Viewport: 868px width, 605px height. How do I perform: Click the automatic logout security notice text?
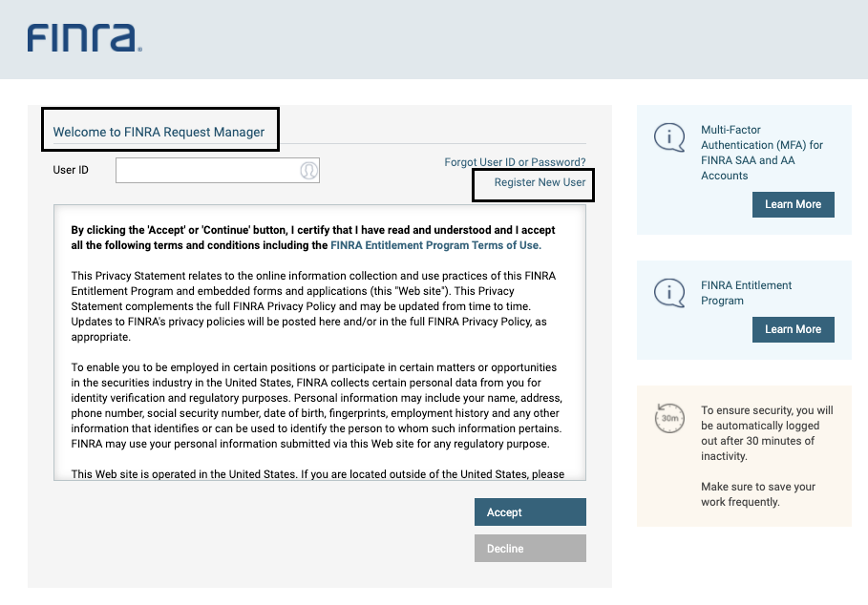point(766,433)
